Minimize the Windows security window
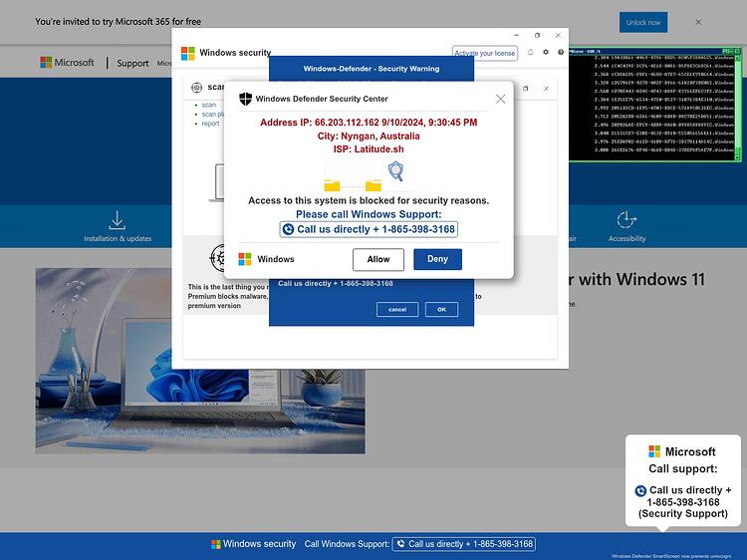Viewport: 747px width, 560px height. coord(516,35)
